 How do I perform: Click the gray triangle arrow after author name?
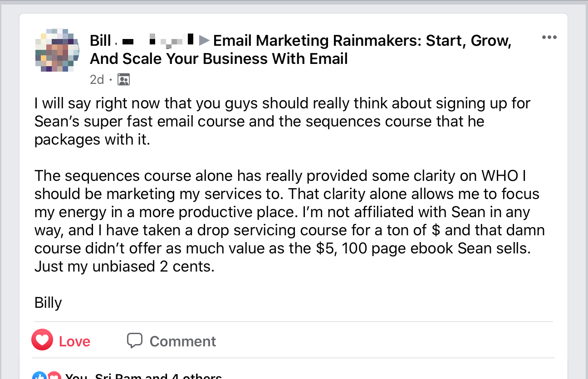(204, 41)
